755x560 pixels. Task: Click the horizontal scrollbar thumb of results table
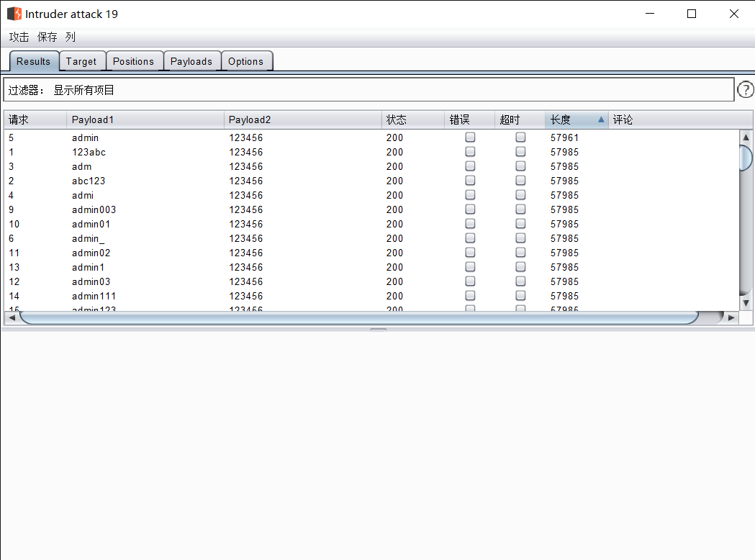click(358, 317)
